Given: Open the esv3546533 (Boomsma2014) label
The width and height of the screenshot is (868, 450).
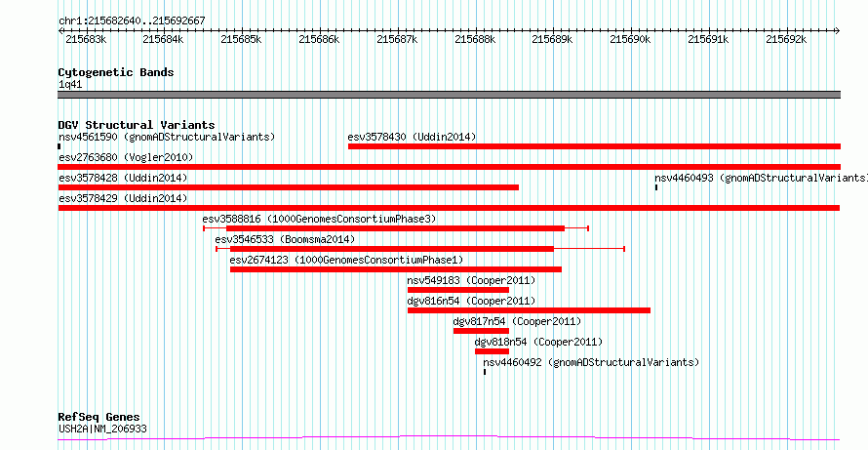Looking at the screenshot, I should [285, 239].
